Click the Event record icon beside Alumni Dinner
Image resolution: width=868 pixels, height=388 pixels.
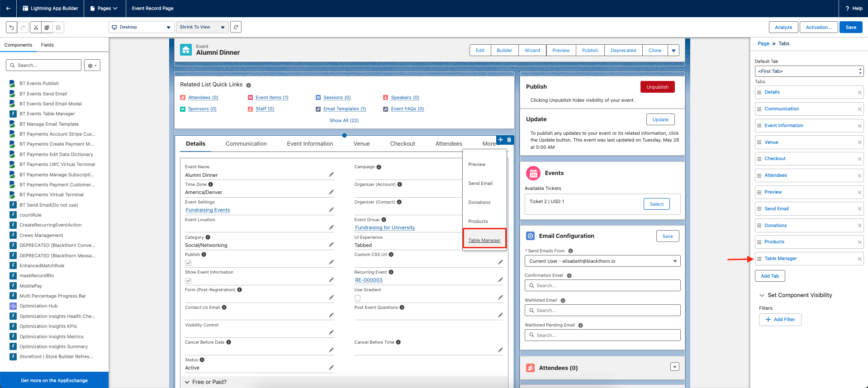[x=186, y=50]
